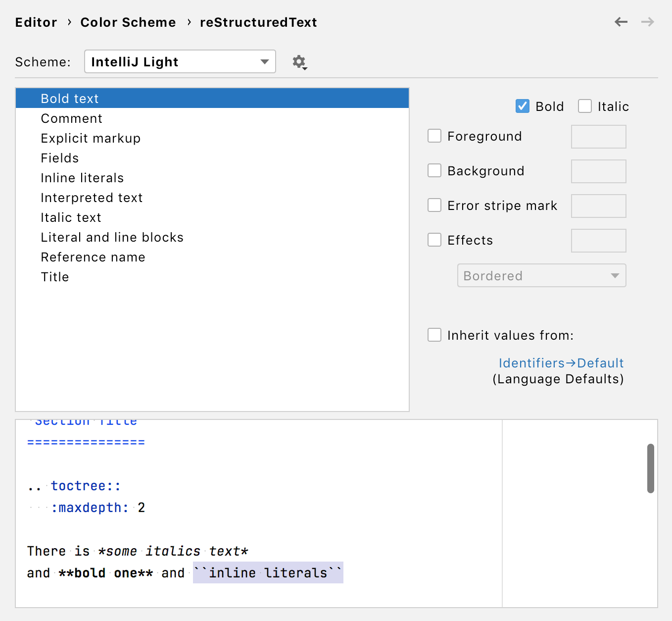Enable Error stripe mark
The image size is (672, 621).
click(x=434, y=205)
